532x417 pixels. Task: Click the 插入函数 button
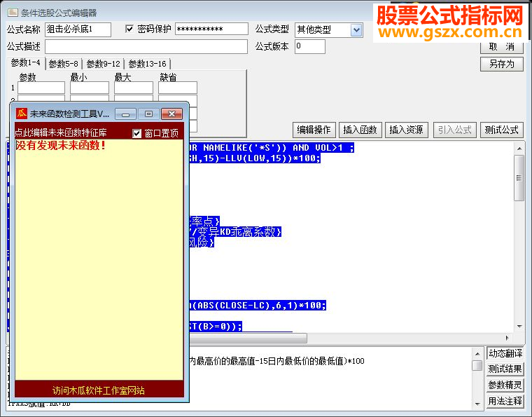(360, 130)
